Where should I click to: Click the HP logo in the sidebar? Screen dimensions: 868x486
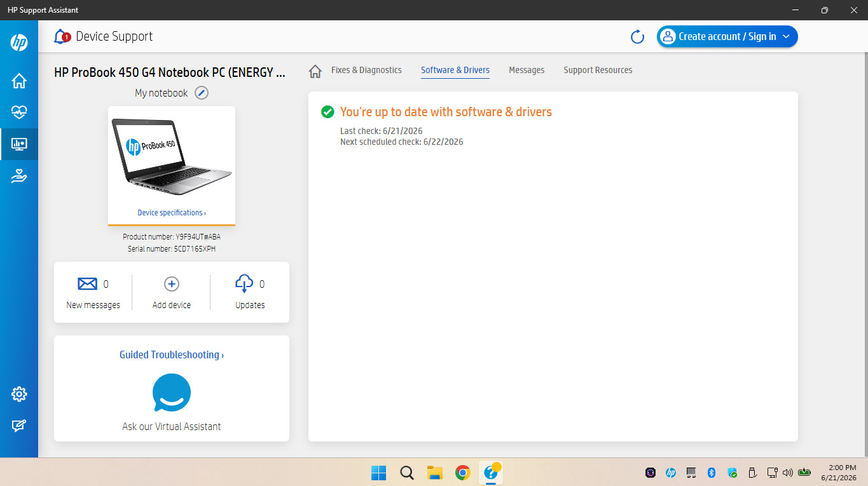19,43
